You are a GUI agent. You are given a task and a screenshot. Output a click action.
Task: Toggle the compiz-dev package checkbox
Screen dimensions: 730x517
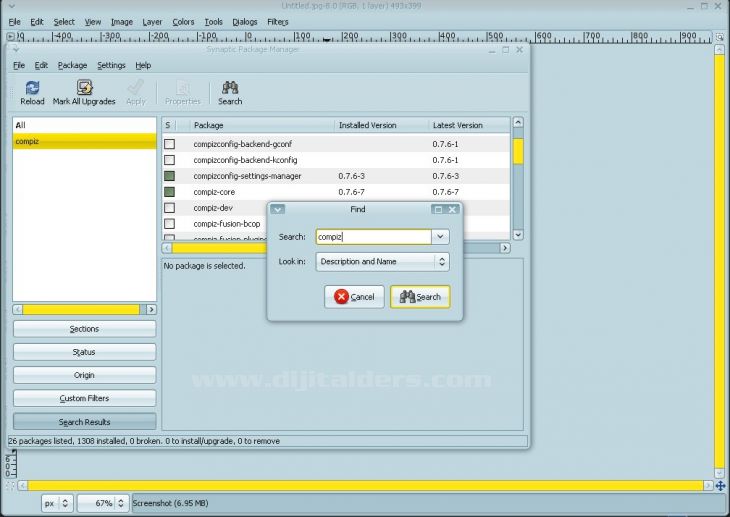click(x=169, y=208)
